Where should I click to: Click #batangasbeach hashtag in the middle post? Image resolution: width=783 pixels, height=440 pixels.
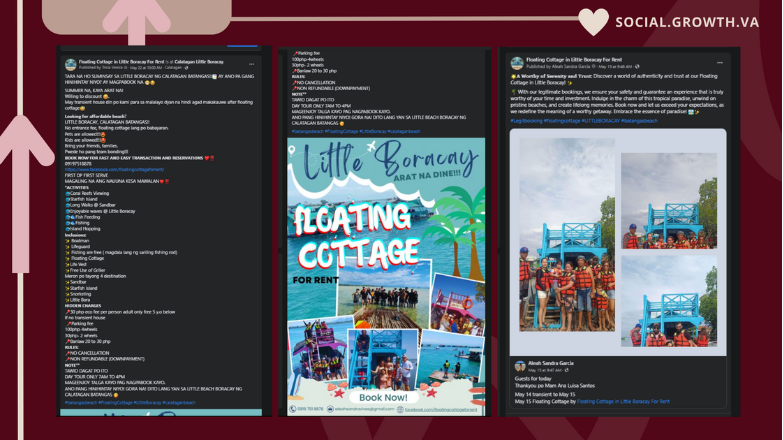click(x=307, y=131)
